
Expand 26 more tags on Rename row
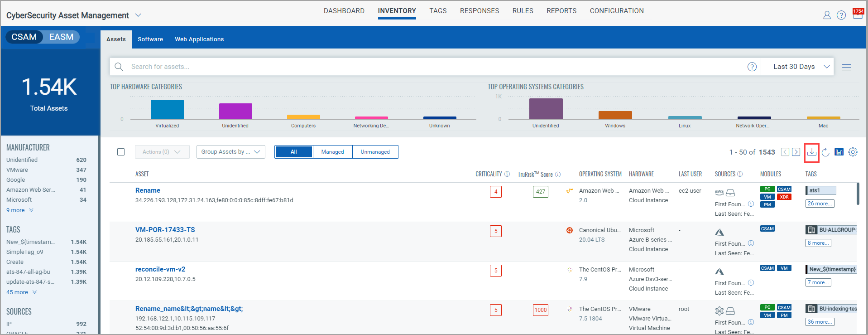(820, 204)
